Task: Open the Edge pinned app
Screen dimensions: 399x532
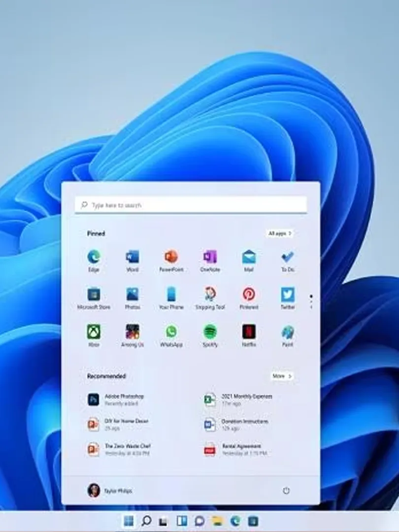Action: pos(94,261)
